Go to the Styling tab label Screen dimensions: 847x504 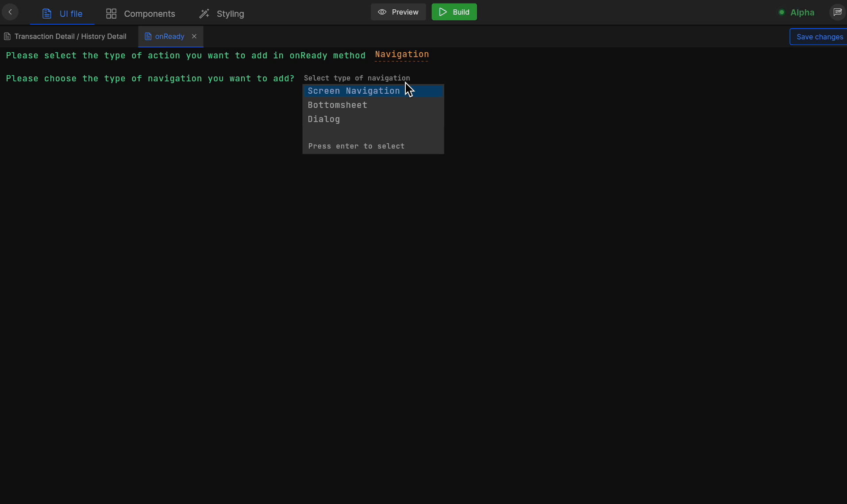pos(230,14)
